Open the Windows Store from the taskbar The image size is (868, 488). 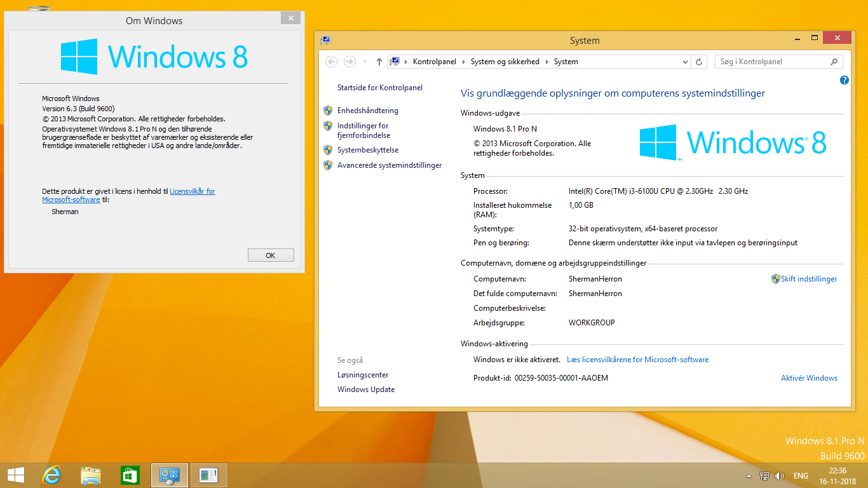[x=130, y=475]
